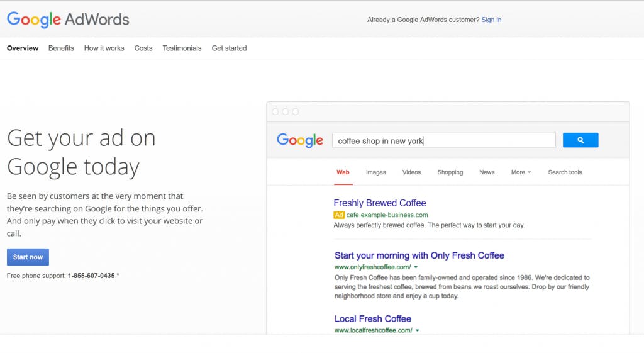
Task: Open dropdown arrow beside www.onlyfreshcoffee.com
Action: (x=416, y=267)
